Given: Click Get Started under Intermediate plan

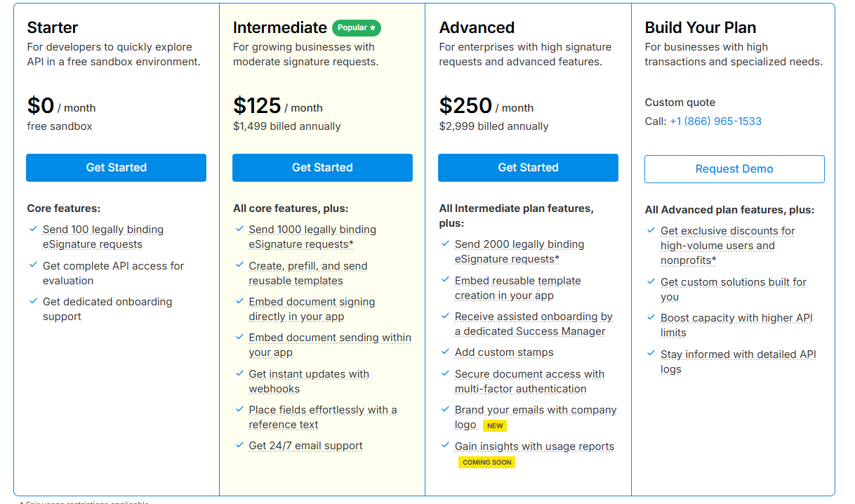Looking at the screenshot, I should coord(322,168).
